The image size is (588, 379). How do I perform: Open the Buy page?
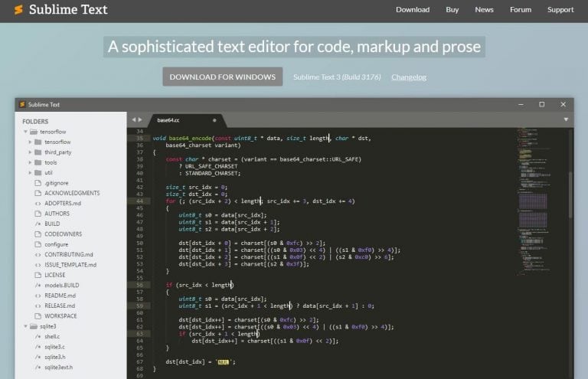coord(452,10)
